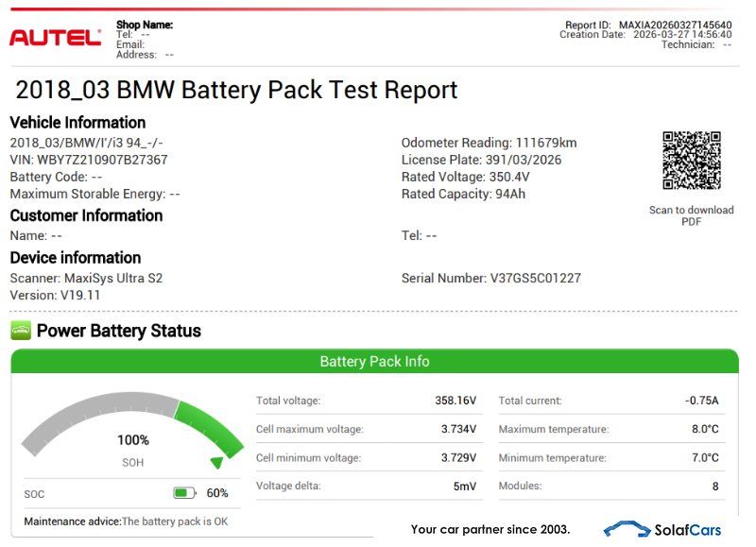Click the green triangle gauge pointer
Image resolution: width=756 pixels, height=547 pixels.
(x=216, y=463)
